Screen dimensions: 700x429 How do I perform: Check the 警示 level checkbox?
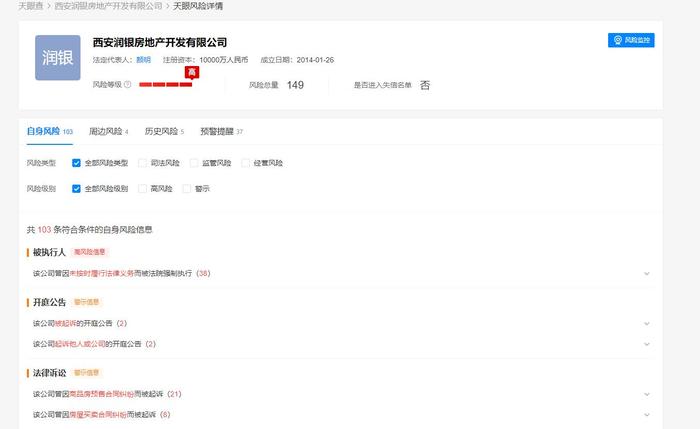pyautogui.click(x=187, y=189)
